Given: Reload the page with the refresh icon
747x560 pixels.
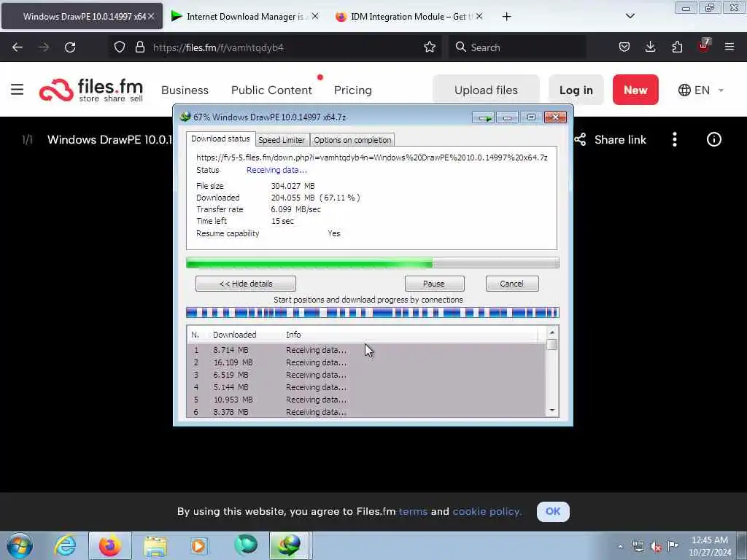Looking at the screenshot, I should coord(70,47).
